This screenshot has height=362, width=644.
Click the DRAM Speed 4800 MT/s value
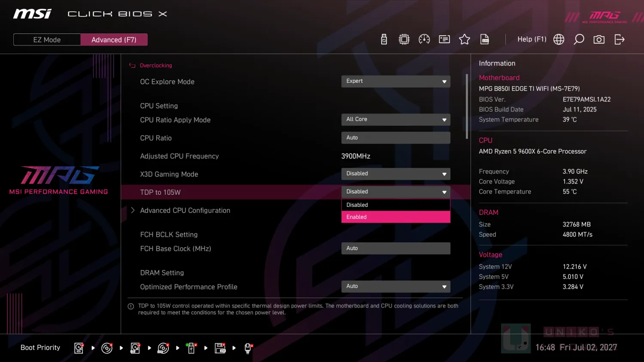click(x=577, y=235)
